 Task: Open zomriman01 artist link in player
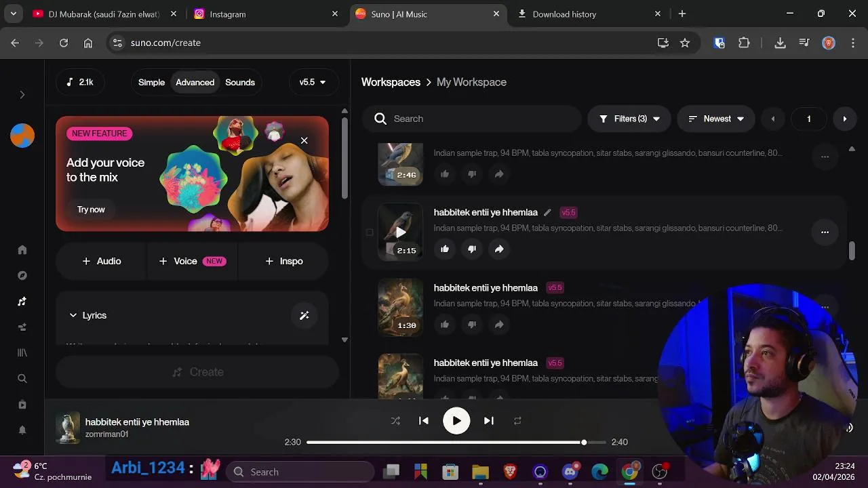(106, 434)
